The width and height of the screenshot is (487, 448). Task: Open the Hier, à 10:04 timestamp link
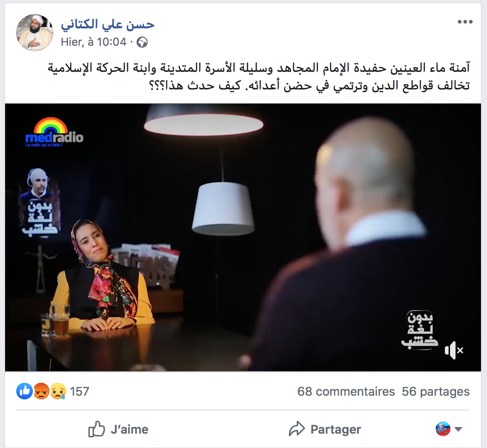pyautogui.click(x=94, y=42)
